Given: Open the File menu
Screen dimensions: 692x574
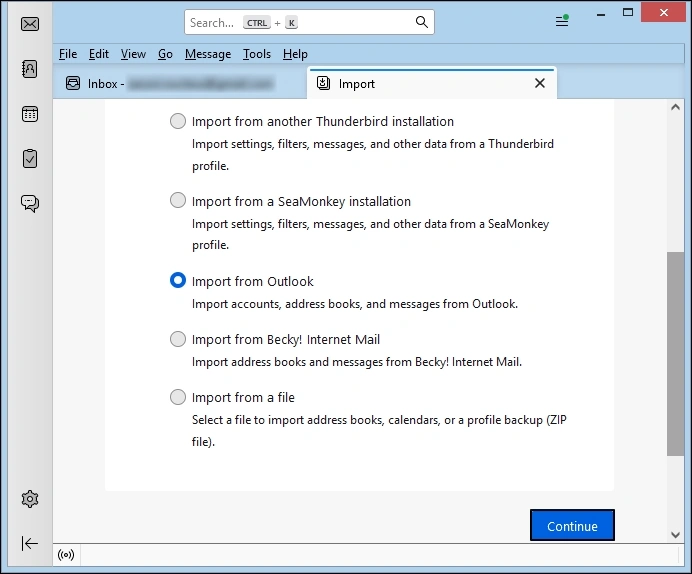Looking at the screenshot, I should point(68,54).
